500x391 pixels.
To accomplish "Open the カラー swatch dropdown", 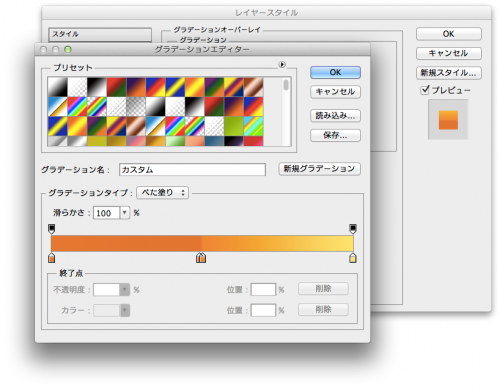I will coord(111,310).
